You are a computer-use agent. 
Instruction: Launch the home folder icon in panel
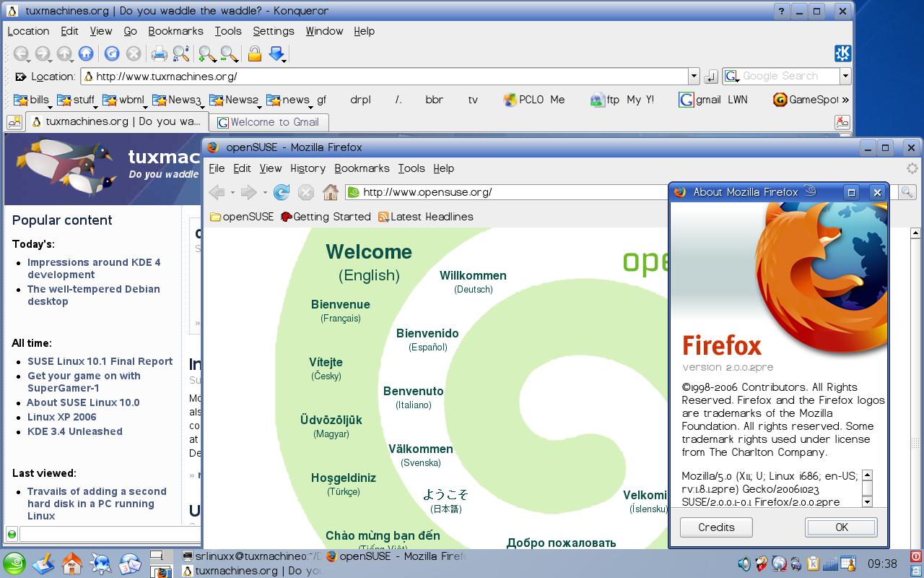tap(72, 563)
